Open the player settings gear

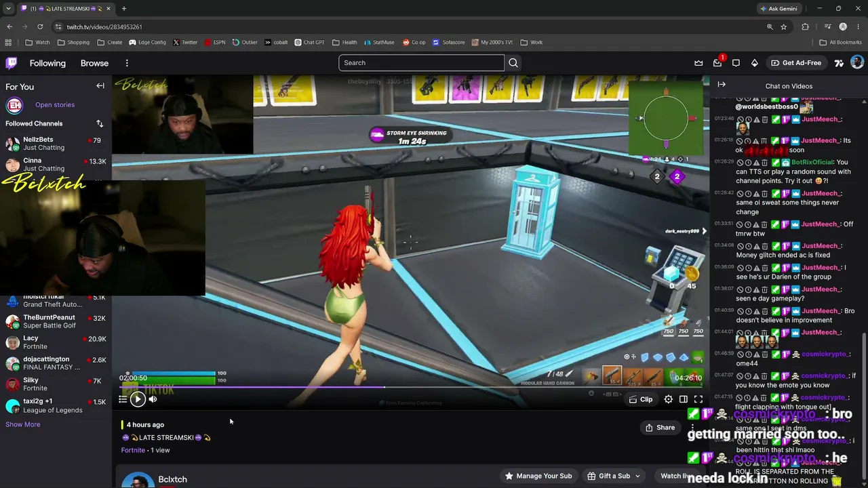pos(669,399)
